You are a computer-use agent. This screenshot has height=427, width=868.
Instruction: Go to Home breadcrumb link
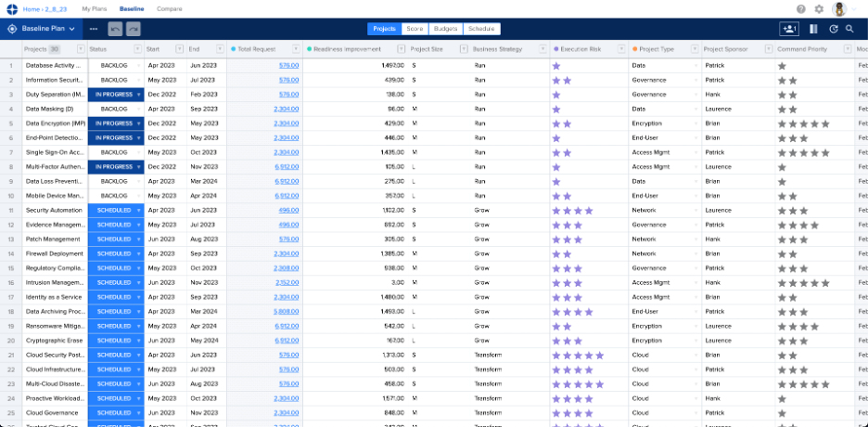tap(31, 9)
